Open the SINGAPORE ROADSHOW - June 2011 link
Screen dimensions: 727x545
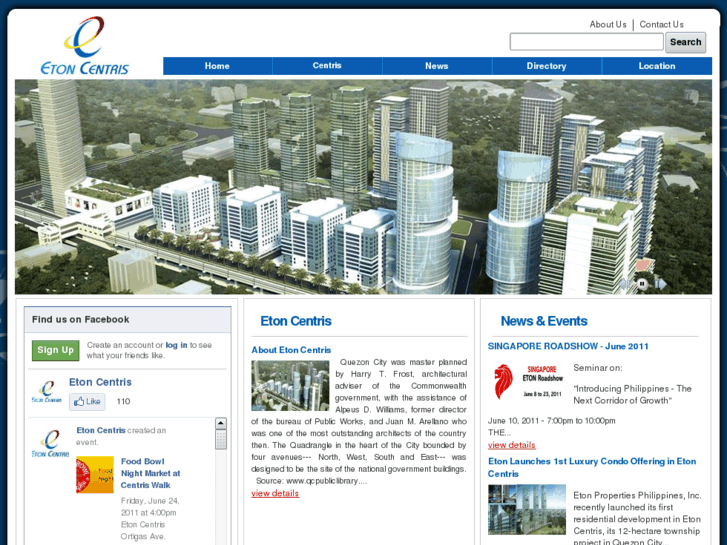[x=568, y=346]
